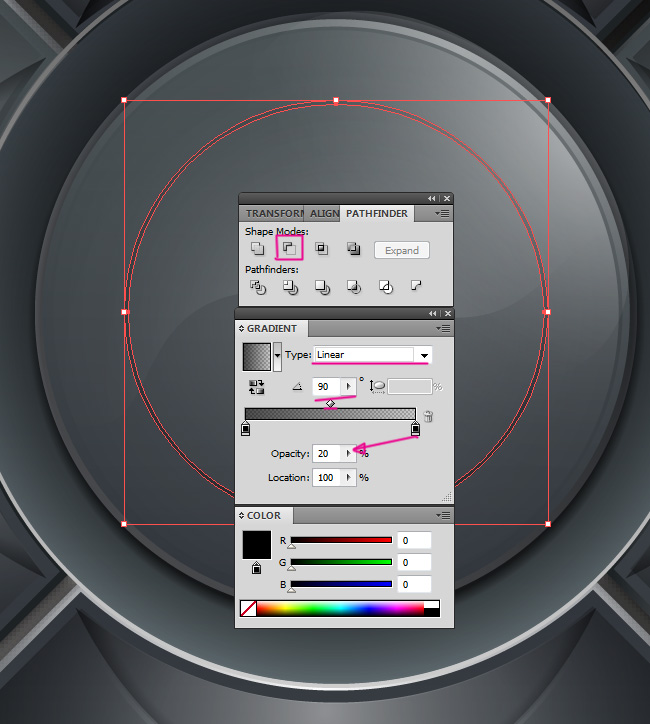Switch to the Transform tab
This screenshot has height=724, width=650.
point(274,214)
